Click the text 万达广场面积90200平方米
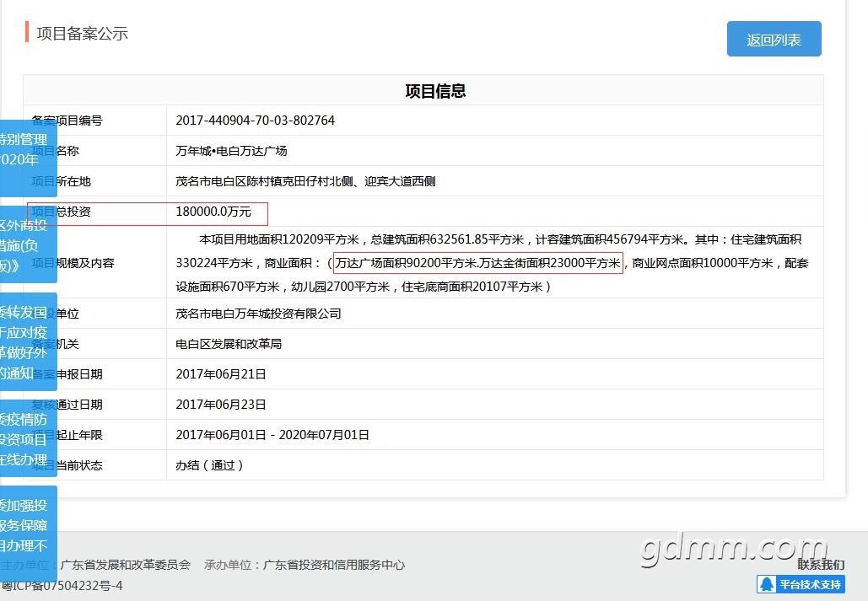Screen dimensions: 868x601 [x=406, y=263]
